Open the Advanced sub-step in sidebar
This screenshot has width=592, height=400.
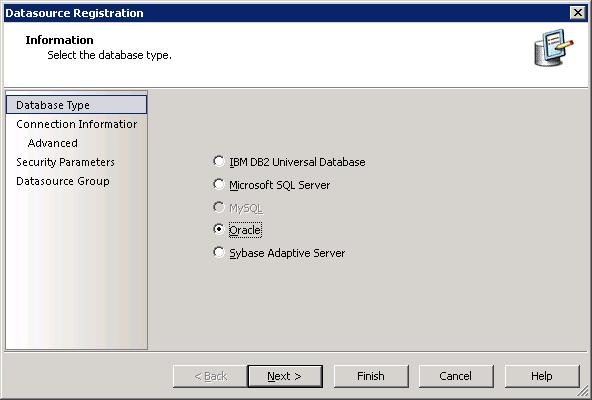[53, 143]
